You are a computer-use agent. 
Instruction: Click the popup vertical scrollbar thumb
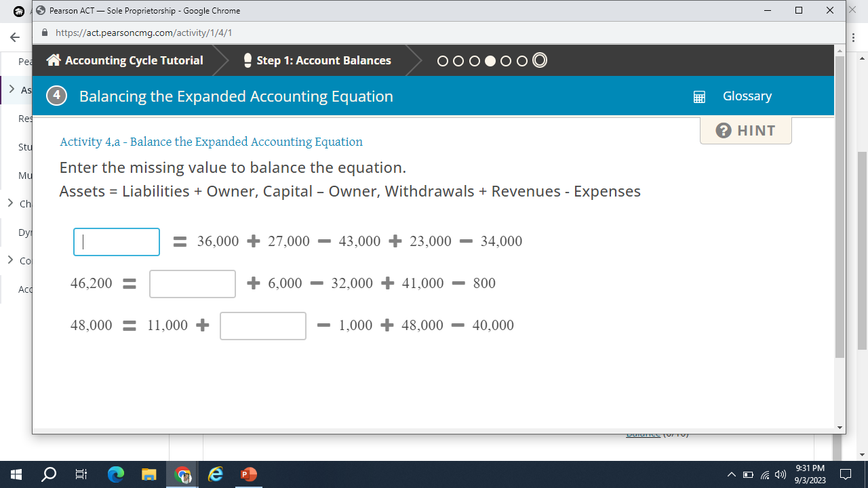pos(840,207)
